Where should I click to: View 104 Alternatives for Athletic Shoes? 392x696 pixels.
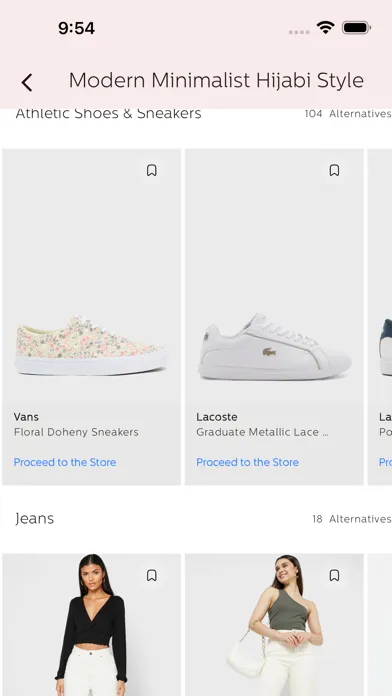348,114
